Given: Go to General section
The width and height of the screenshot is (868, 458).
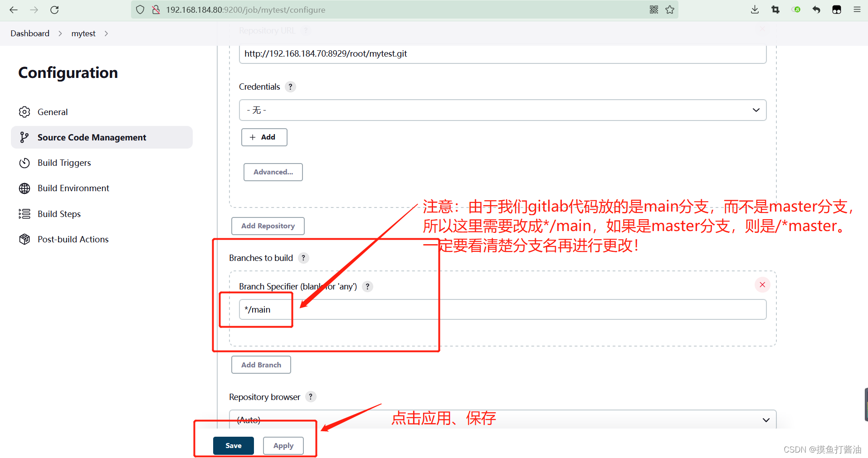Looking at the screenshot, I should coord(102,112).
